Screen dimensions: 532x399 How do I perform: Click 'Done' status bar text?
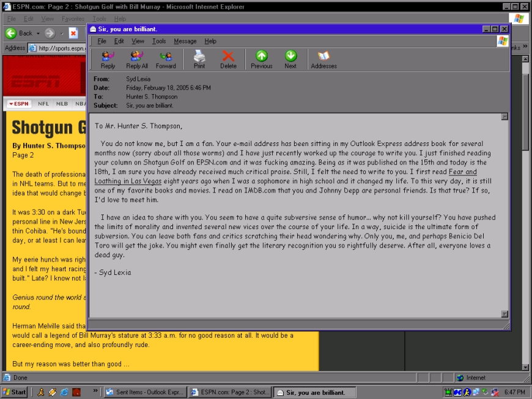[x=20, y=378]
